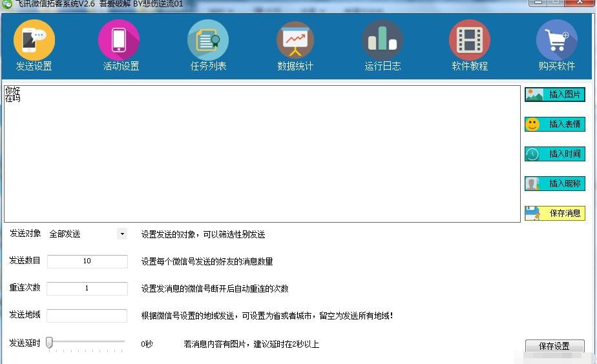Click the 0秒 delay value text
This screenshot has width=597, height=364.
[147, 344]
